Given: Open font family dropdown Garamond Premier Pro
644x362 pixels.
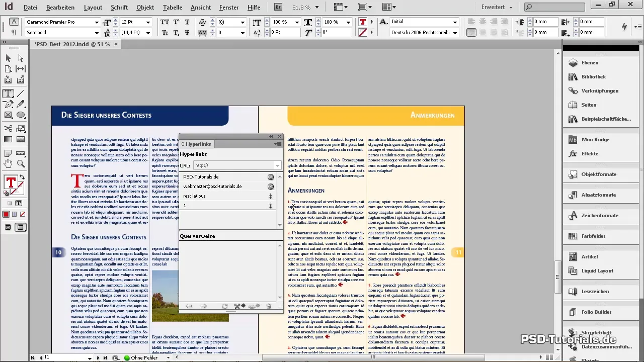Looking at the screenshot, I should 97,22.
